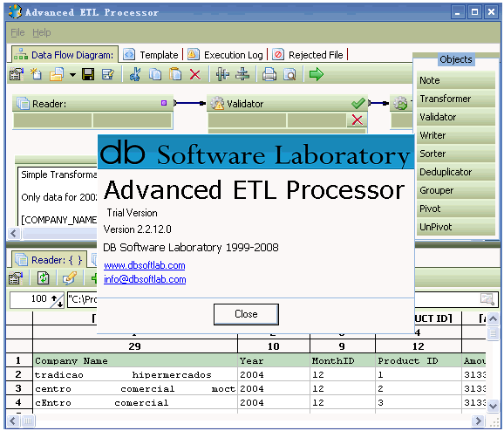Image resolution: width=504 pixels, height=431 pixels.
Task: Decrease the row count with down arrow
Action: [x=60, y=304]
